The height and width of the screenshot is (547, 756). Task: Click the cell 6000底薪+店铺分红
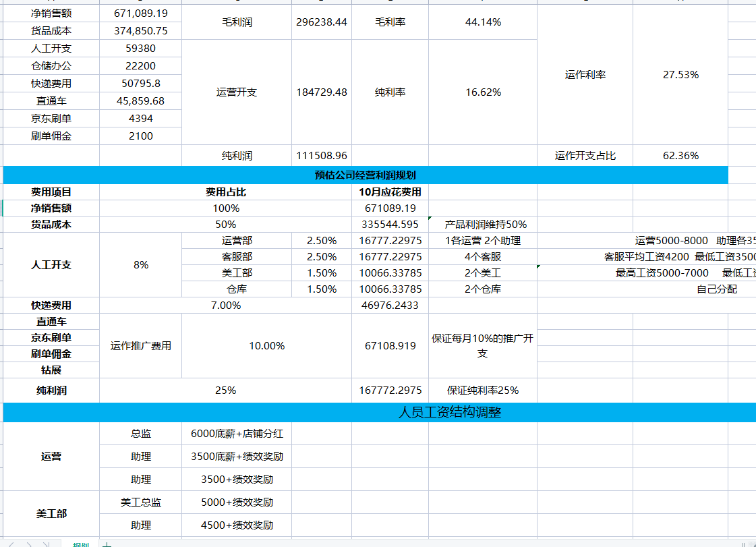237,434
